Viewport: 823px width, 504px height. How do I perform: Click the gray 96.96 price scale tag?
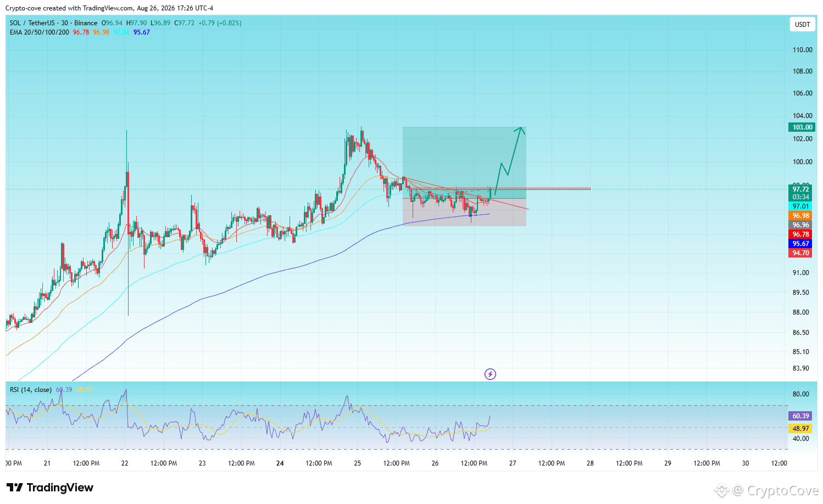pos(801,225)
